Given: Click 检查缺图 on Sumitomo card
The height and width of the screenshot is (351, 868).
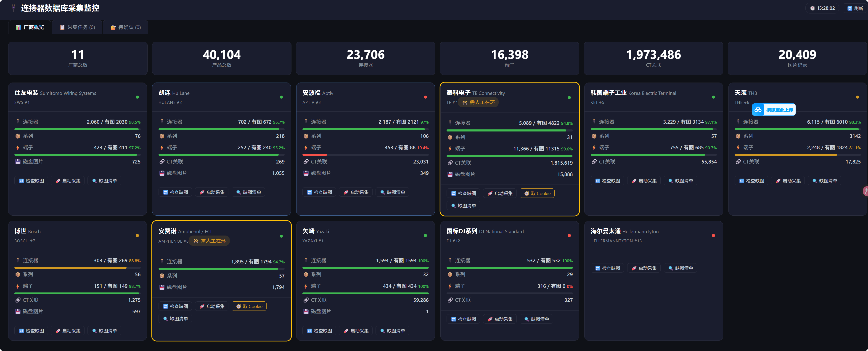Looking at the screenshot, I should coord(31,181).
